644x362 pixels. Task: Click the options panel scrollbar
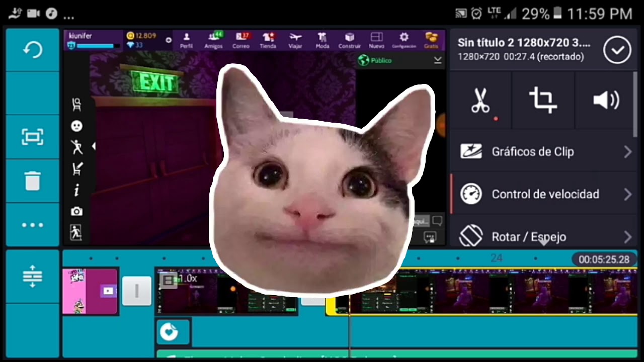635,104
